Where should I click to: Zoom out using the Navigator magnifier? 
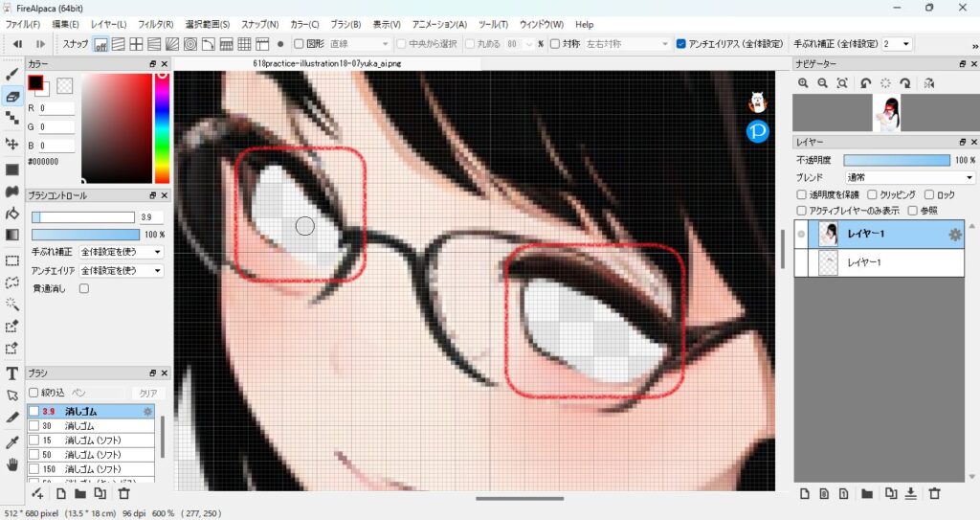pos(822,83)
